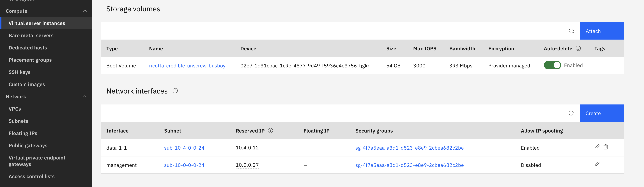Open Network interfaces info tooltip icon
644x187 pixels.
[175, 91]
